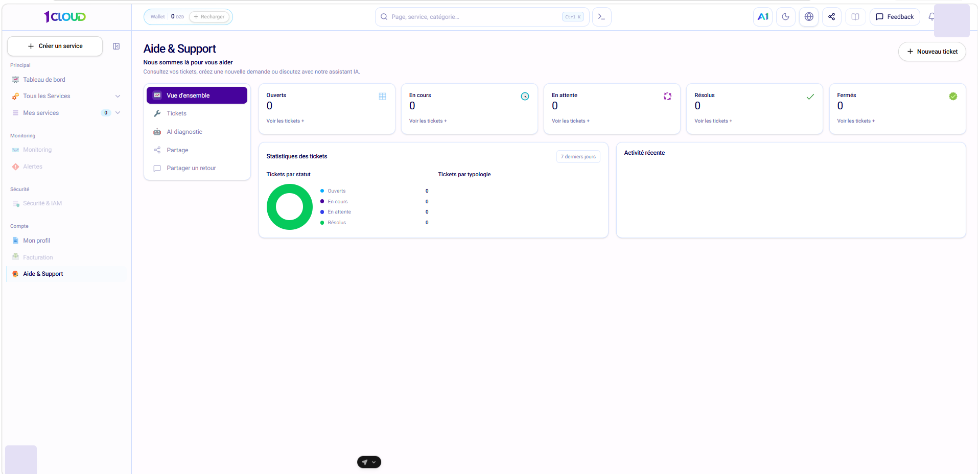Click the share icon in top bar
Screen dimensions: 980x474
coord(832,17)
